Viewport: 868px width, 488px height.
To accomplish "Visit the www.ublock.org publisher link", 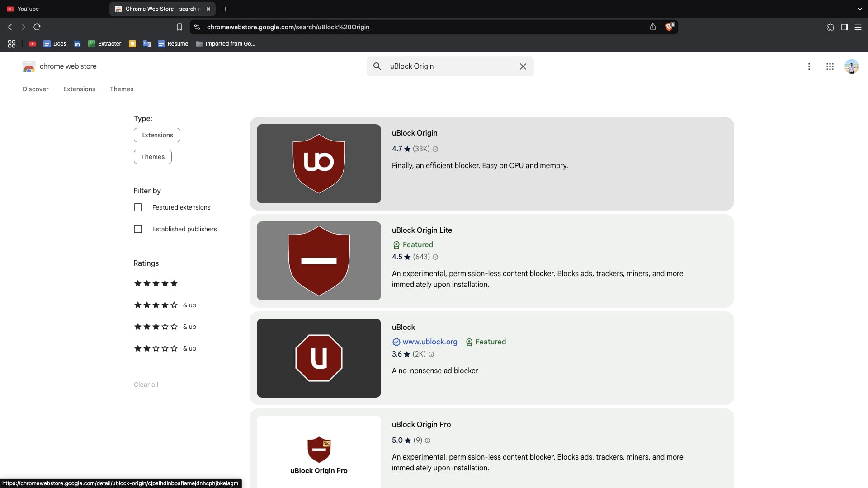I will tap(430, 342).
